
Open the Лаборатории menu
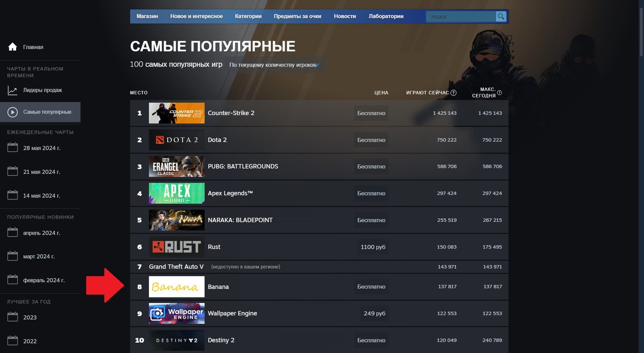click(386, 17)
